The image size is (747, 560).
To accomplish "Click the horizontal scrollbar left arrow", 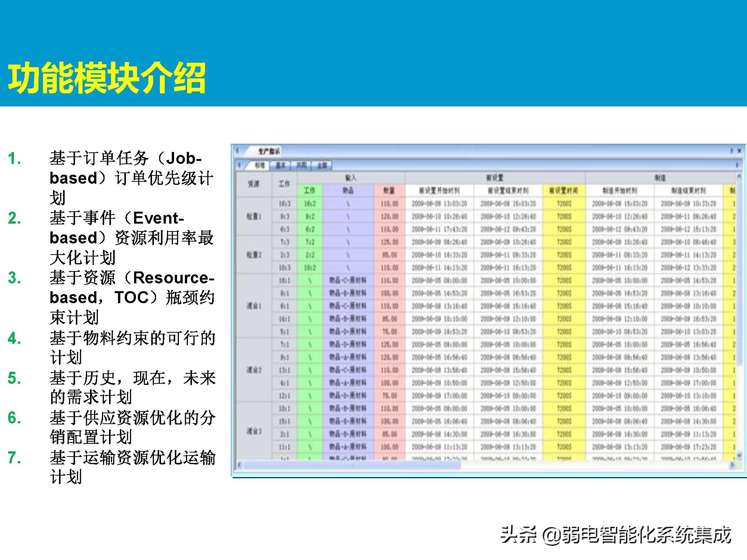I will click(239, 465).
